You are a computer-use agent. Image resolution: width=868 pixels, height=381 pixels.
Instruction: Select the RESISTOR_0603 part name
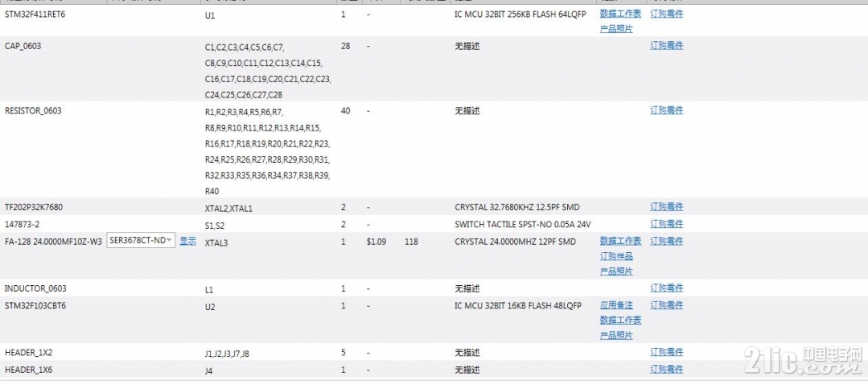click(x=33, y=110)
